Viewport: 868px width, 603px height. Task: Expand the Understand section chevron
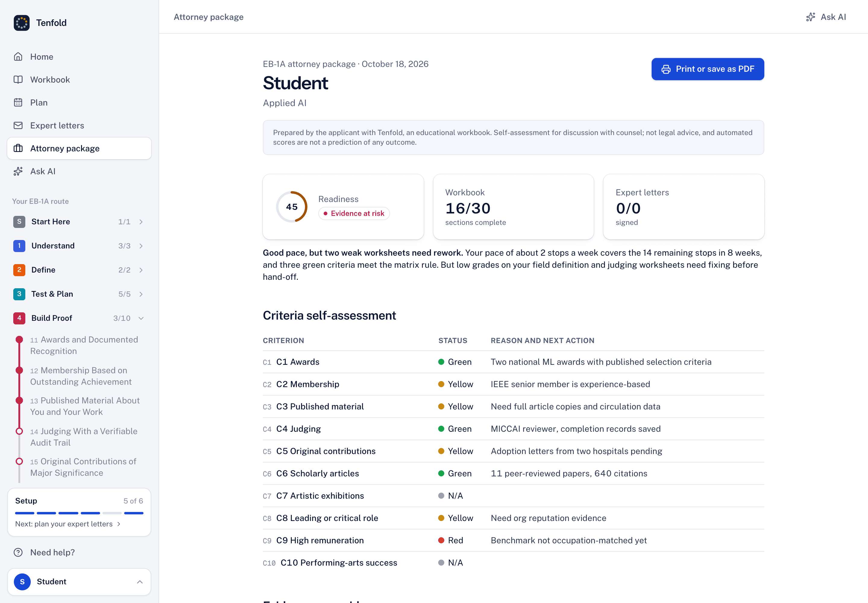[x=141, y=246]
